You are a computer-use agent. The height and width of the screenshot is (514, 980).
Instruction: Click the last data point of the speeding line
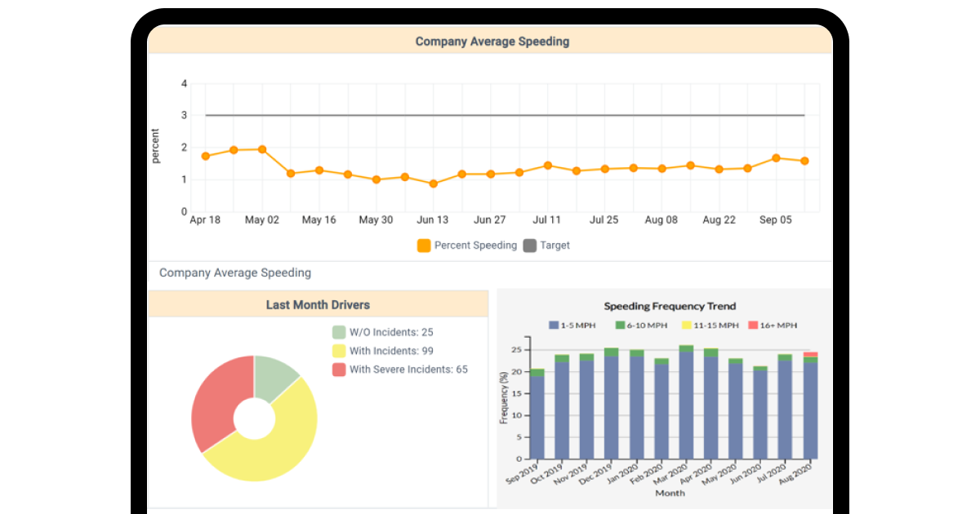coord(804,161)
